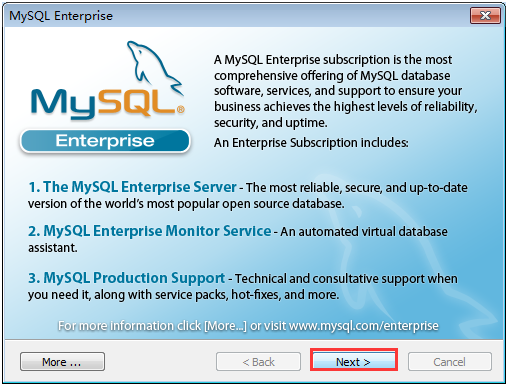Click "you need it, along with service packs" line
The height and width of the screenshot is (386, 508).
point(183,295)
